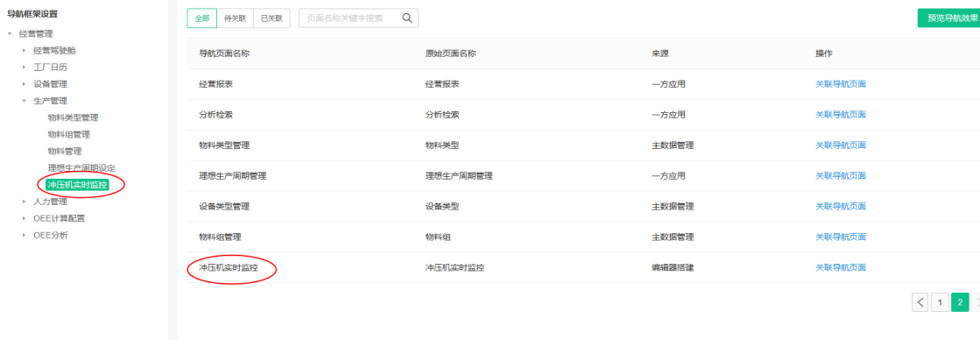This screenshot has height=340, width=980.
Task: Click 设备类型管理 in 导航页面名称 column
Action: (224, 206)
